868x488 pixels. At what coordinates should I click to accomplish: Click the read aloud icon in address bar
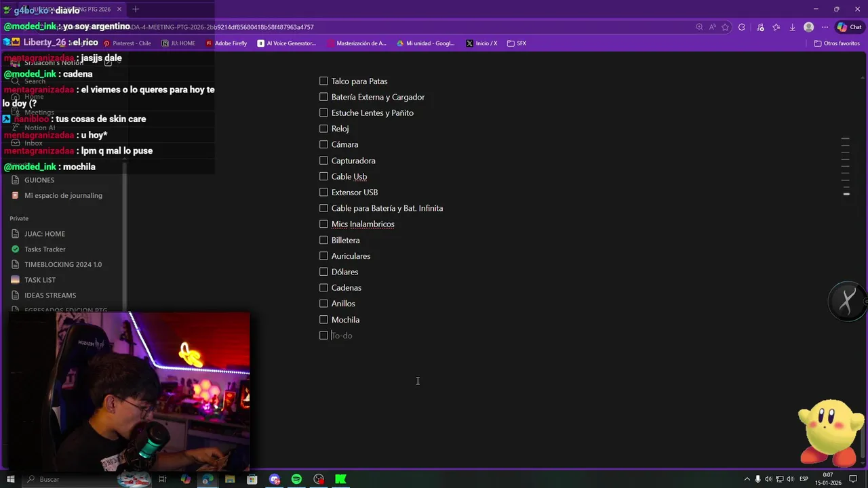tap(712, 27)
